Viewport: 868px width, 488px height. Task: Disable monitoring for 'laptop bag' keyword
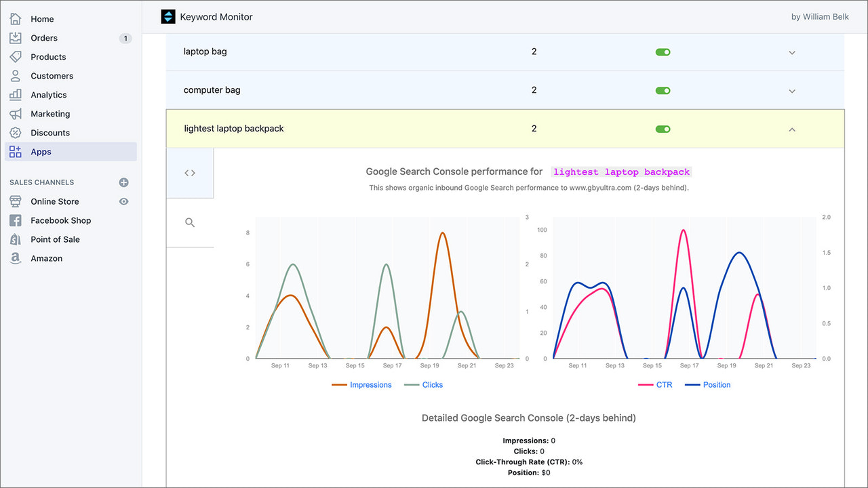click(x=663, y=52)
